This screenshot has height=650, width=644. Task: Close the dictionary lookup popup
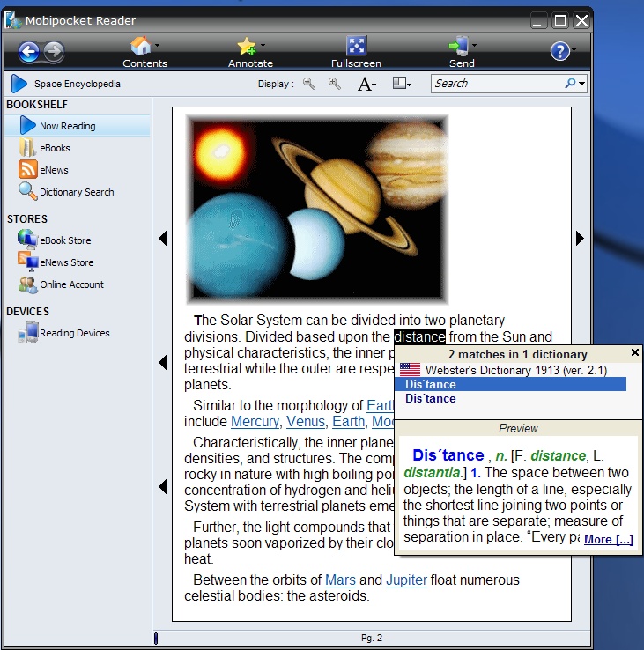click(635, 352)
